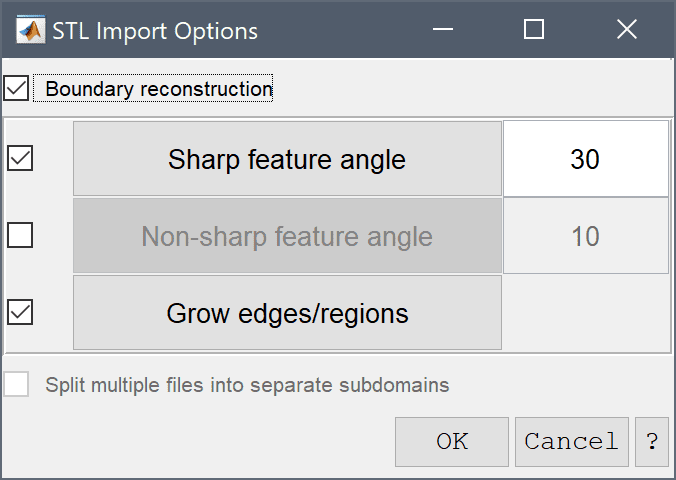Click the STL Import Options title text
The height and width of the screenshot is (480, 676).
[155, 31]
